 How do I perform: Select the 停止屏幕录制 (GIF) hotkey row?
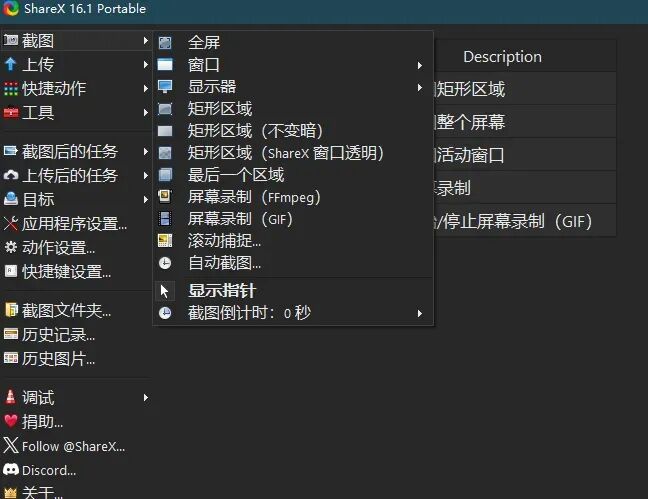525,221
